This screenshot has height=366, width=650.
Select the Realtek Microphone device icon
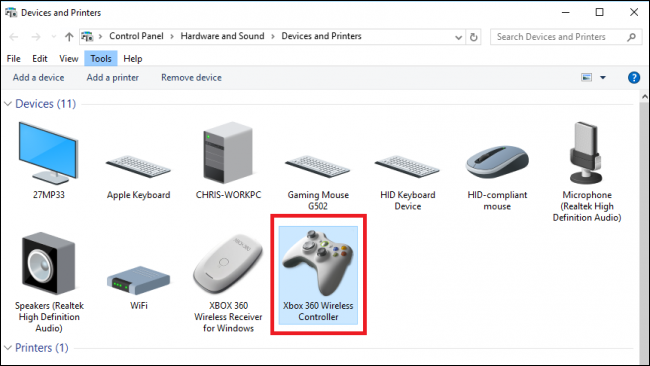tap(586, 153)
